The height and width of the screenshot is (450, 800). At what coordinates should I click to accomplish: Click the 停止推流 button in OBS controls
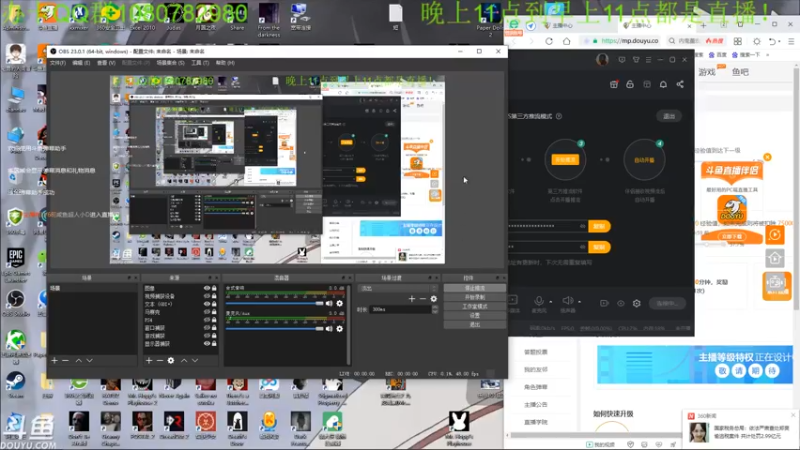[x=474, y=288]
